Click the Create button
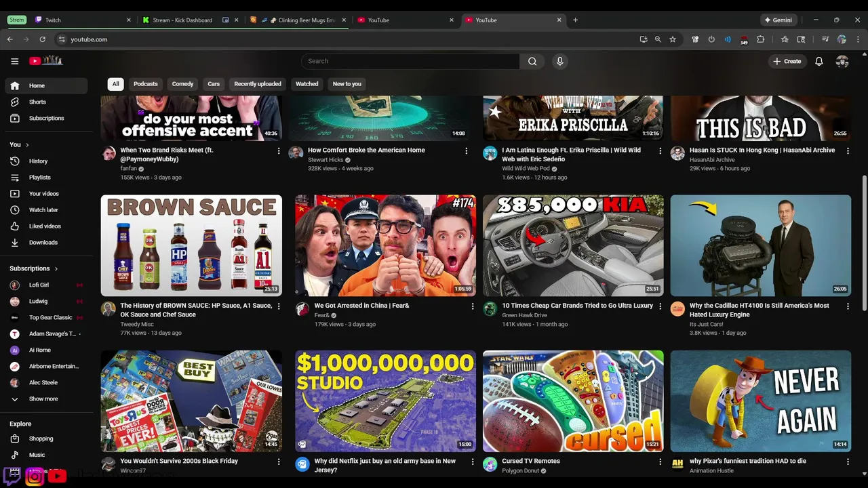This screenshot has height=488, width=868. pyautogui.click(x=787, y=61)
